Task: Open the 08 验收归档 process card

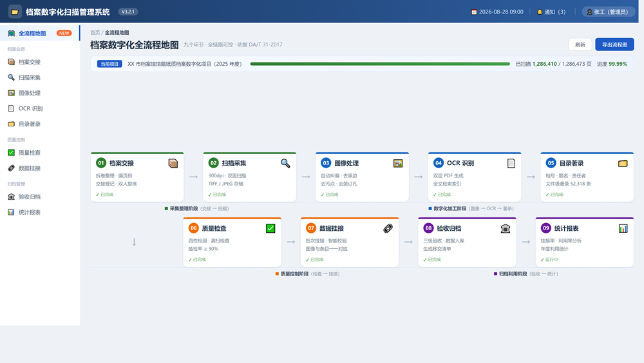Action: (x=467, y=242)
